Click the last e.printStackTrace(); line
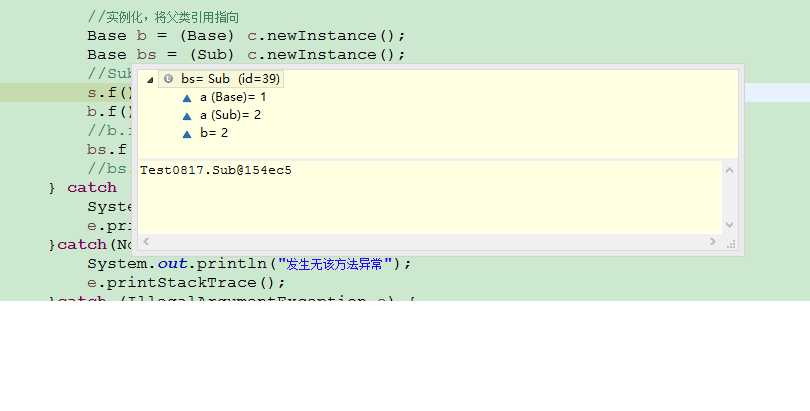 186,283
